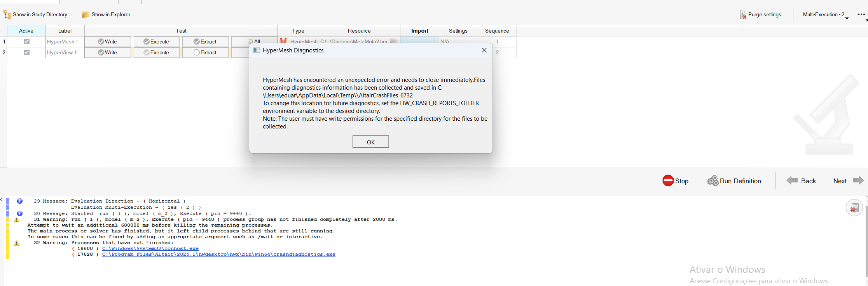The image size is (868, 286).
Task: Click the Import cell for row 1
Action: [x=420, y=40]
